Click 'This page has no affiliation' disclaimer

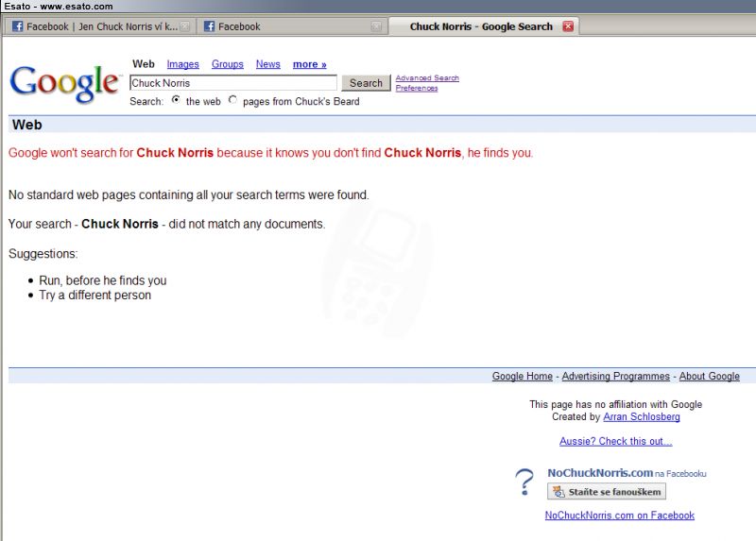pyautogui.click(x=616, y=405)
